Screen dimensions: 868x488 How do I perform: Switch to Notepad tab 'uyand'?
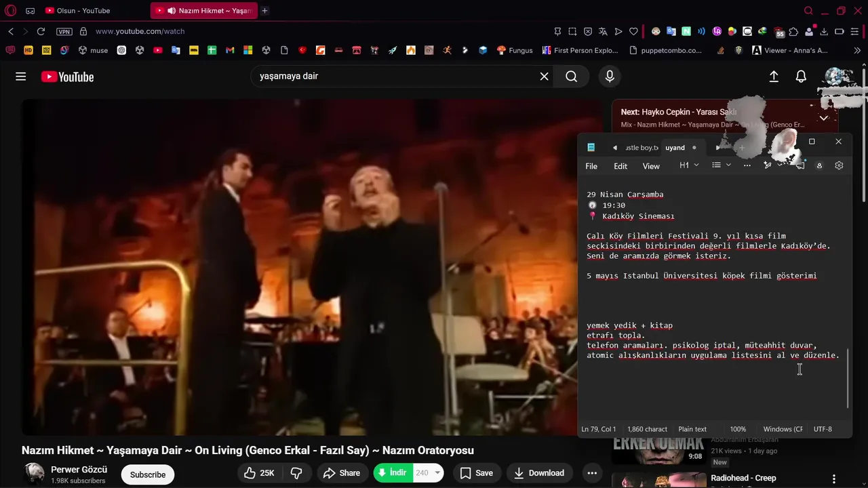(675, 148)
